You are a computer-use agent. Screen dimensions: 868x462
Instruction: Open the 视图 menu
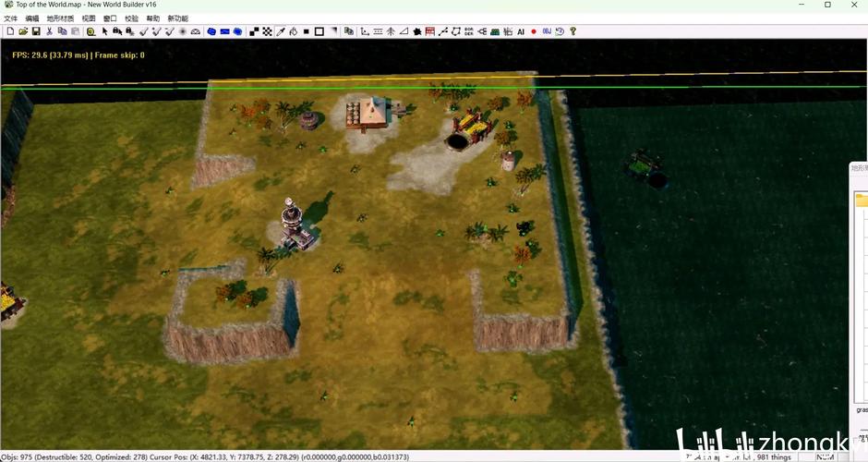point(89,18)
